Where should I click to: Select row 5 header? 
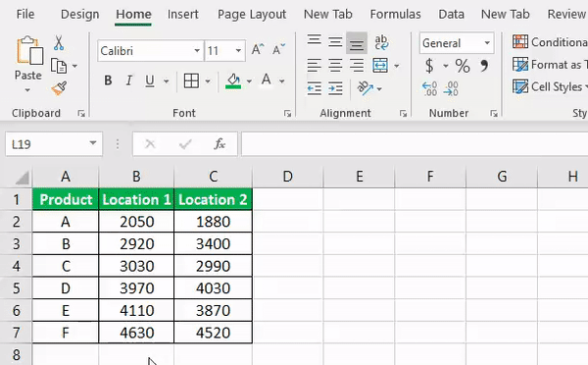[16, 288]
